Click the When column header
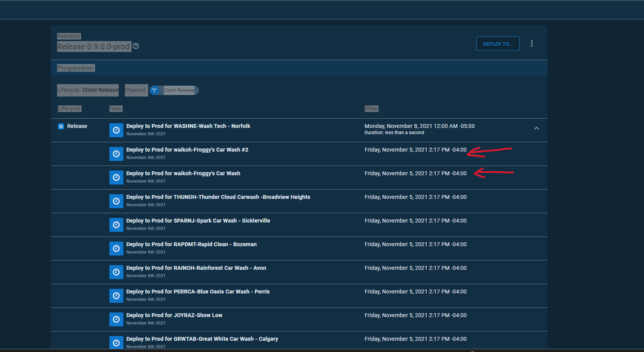Viewport: 644px width, 352px height. pyautogui.click(x=371, y=109)
